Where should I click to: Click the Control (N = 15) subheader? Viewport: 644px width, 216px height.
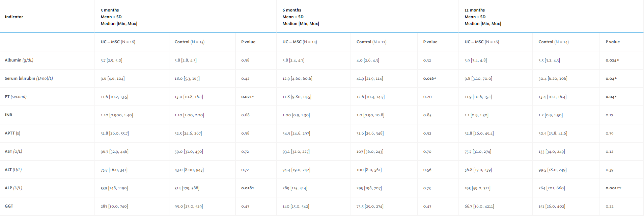(189, 42)
